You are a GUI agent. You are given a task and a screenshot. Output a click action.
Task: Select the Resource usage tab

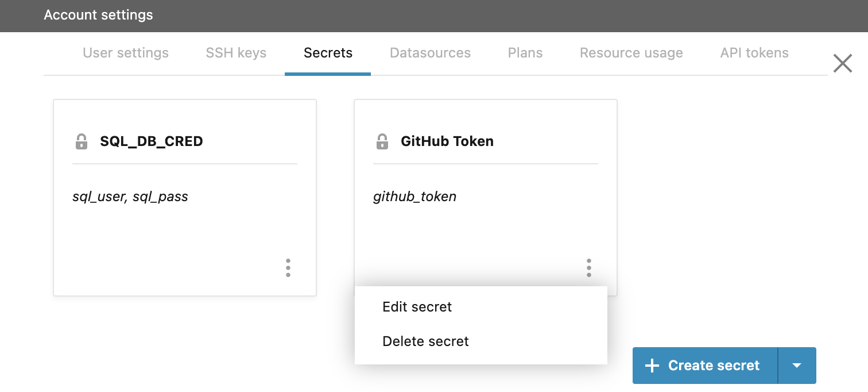631,52
